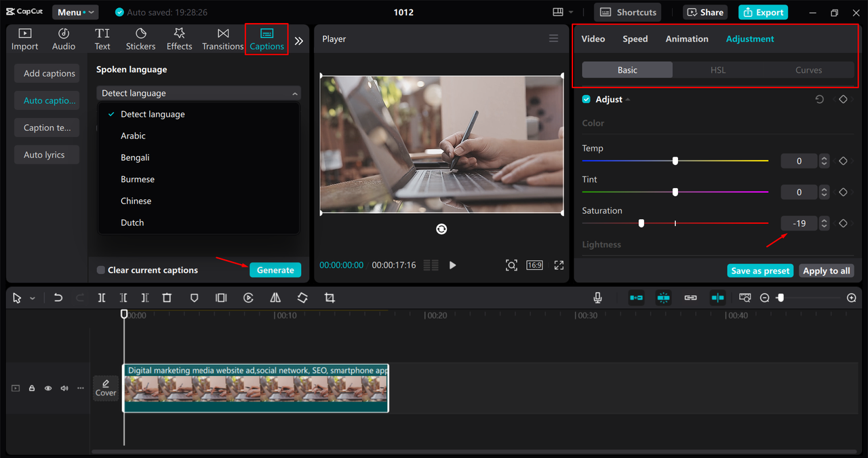Image resolution: width=868 pixels, height=458 pixels.
Task: Click the Rotate icon in timeline toolbar
Action: pyautogui.click(x=302, y=298)
